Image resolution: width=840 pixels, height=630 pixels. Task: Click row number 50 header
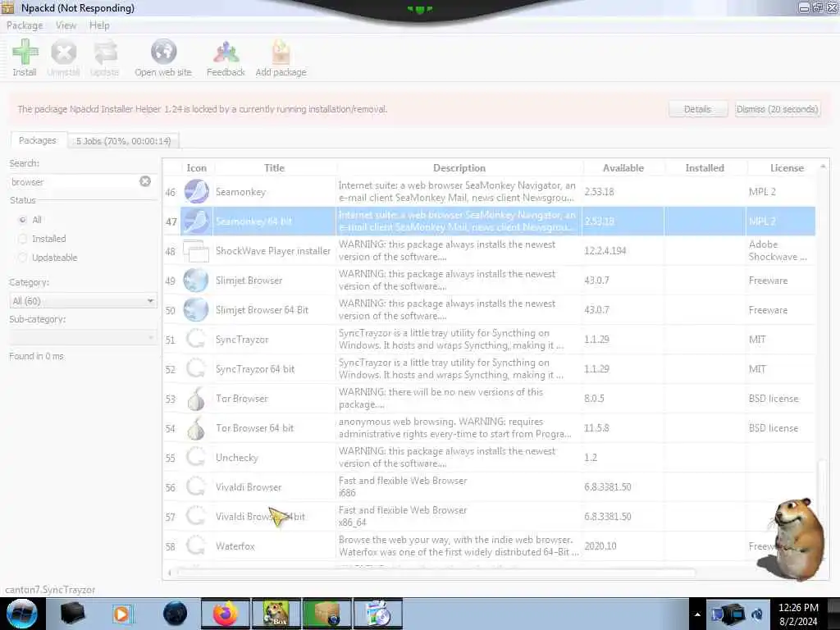coord(171,310)
